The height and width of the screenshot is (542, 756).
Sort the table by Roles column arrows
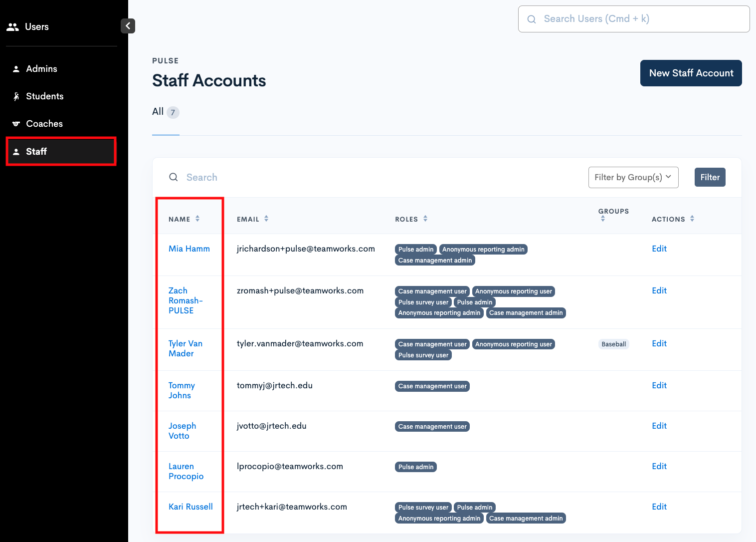click(425, 219)
